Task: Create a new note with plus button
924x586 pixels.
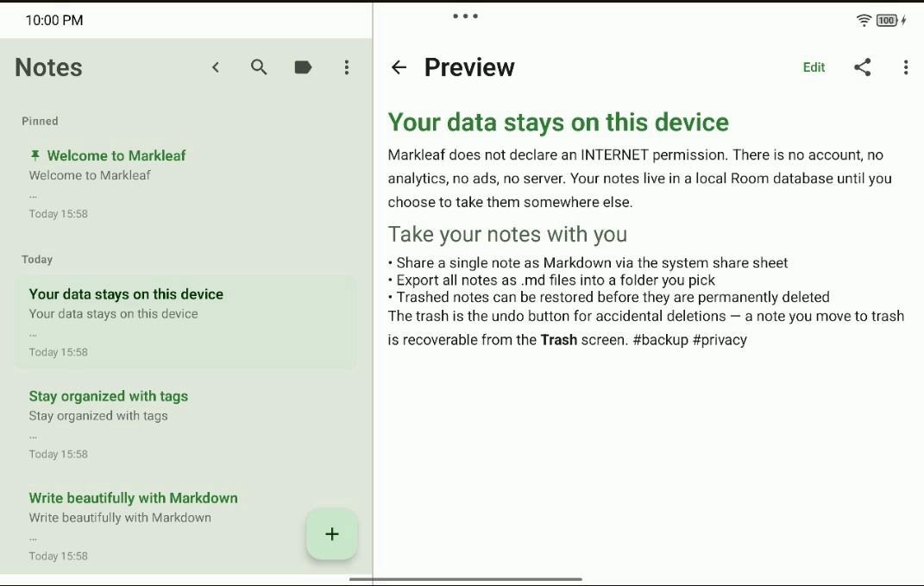Action: (332, 534)
